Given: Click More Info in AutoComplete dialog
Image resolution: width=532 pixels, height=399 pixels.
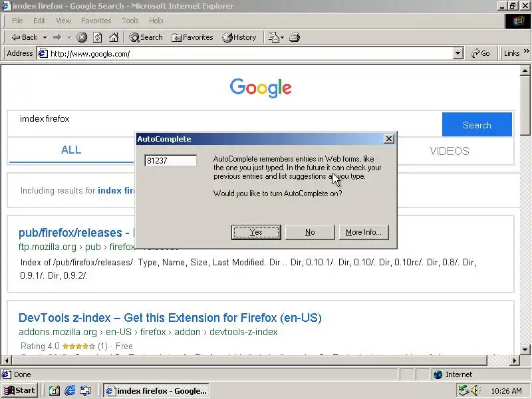Looking at the screenshot, I should [x=364, y=232].
